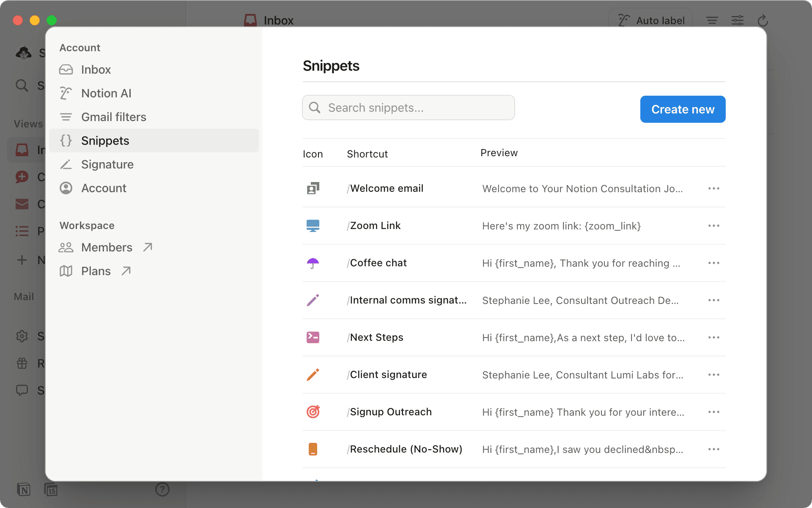Switch to Gmail filters settings
Viewport: 812px width, 508px height.
114,117
